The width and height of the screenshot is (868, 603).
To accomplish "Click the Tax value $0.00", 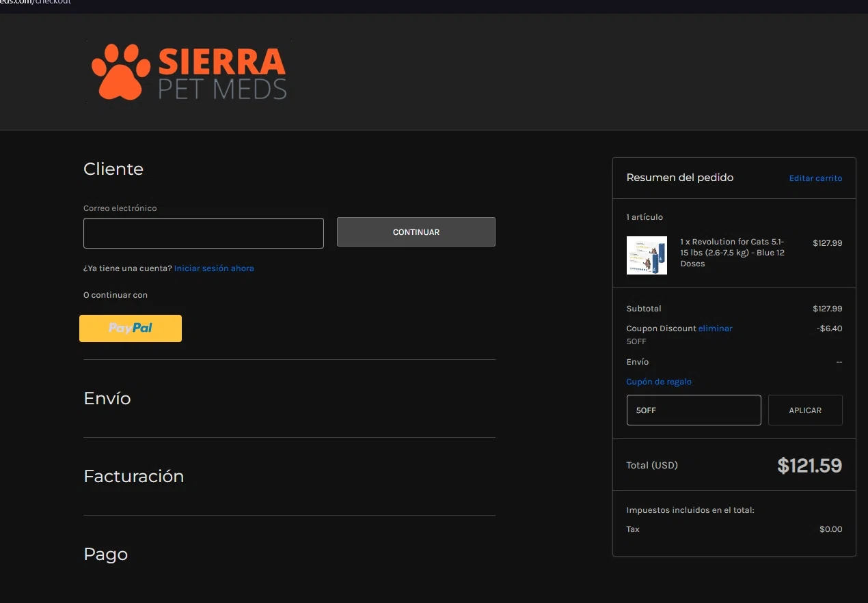I will 831,529.
